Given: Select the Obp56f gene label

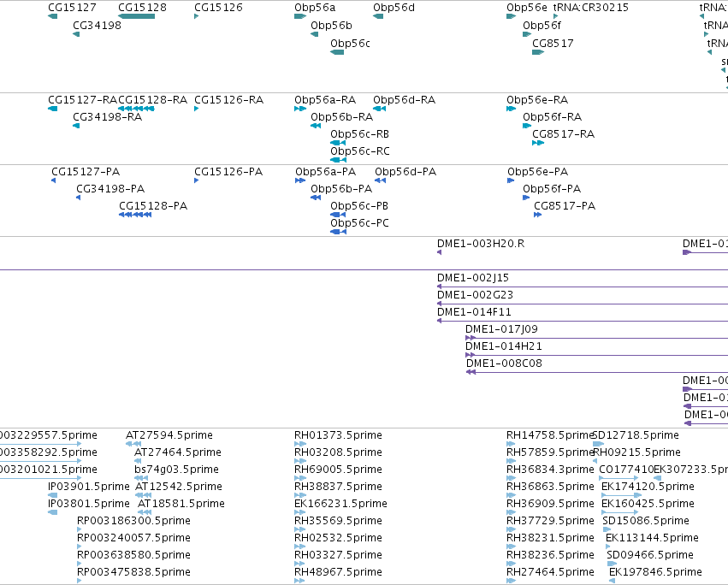Looking at the screenshot, I should click(542, 26).
